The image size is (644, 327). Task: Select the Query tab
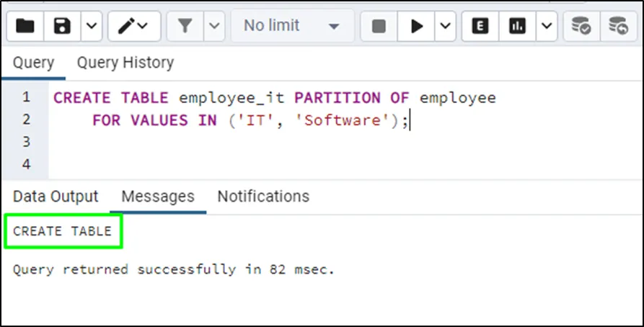pyautogui.click(x=33, y=63)
